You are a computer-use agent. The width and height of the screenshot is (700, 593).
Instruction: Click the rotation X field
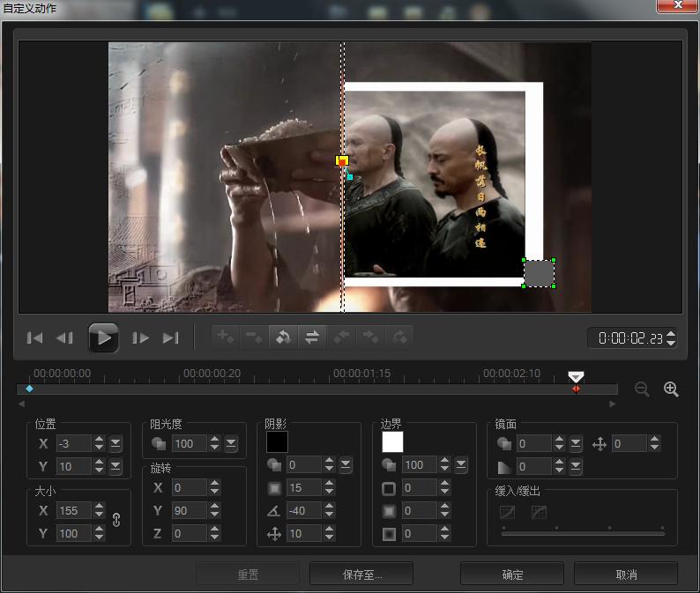190,487
